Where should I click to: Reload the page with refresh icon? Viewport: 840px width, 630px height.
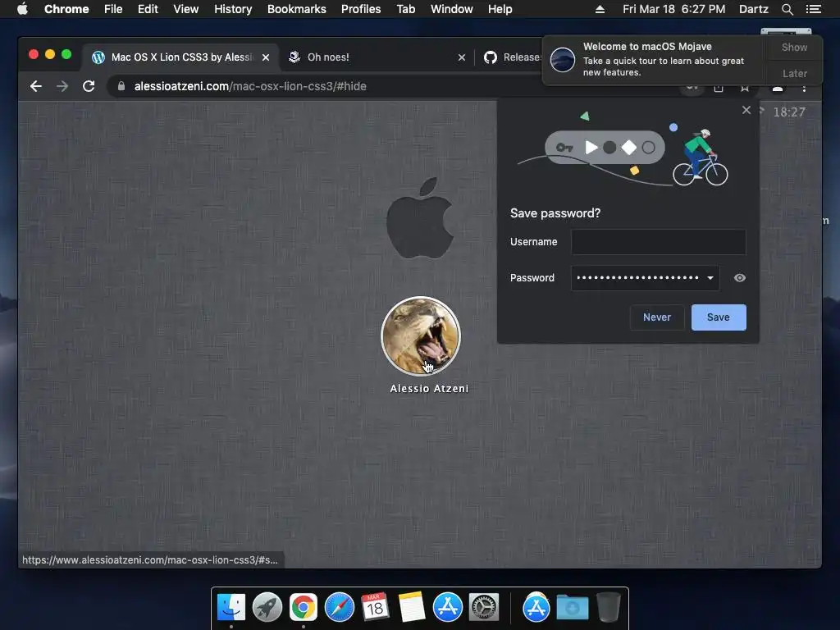pos(89,86)
